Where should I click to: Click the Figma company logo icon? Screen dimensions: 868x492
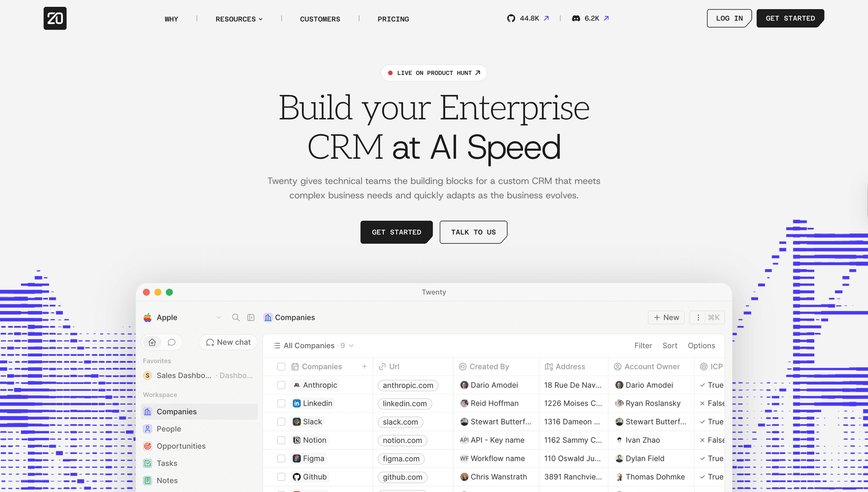tap(297, 459)
